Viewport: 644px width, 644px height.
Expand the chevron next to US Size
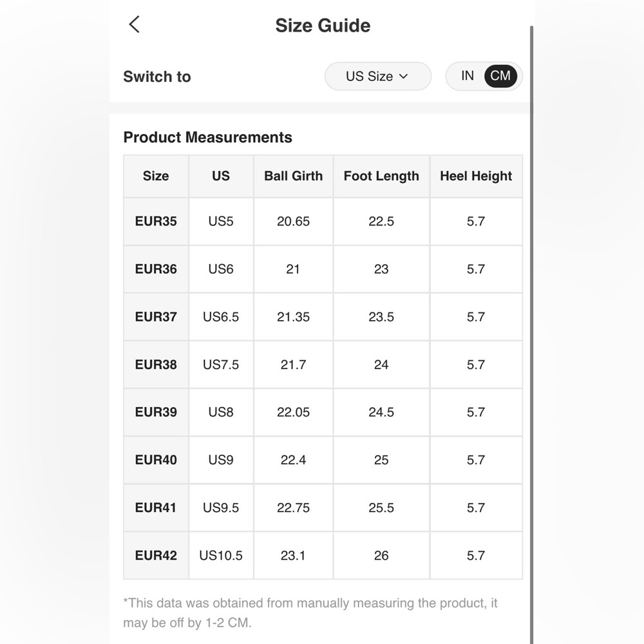coord(403,77)
